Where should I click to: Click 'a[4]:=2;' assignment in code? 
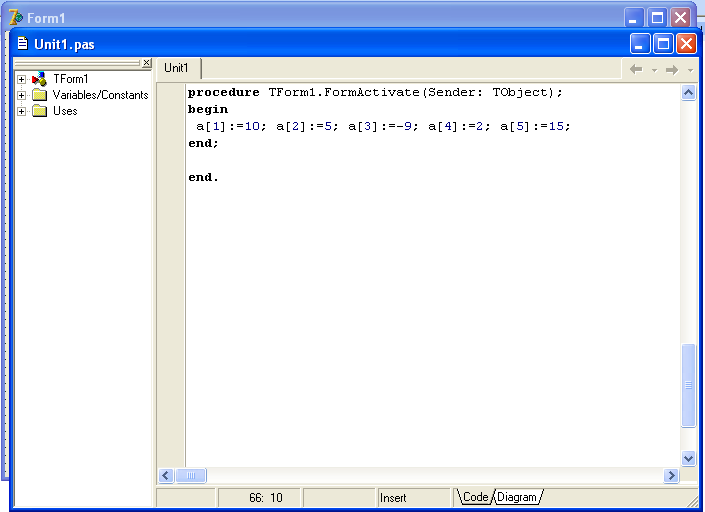[x=459, y=126]
